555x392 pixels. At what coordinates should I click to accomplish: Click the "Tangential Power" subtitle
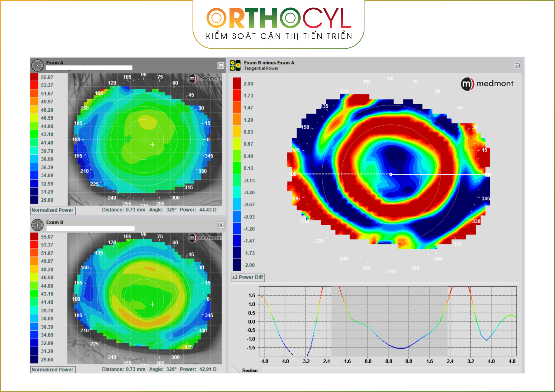pyautogui.click(x=261, y=69)
